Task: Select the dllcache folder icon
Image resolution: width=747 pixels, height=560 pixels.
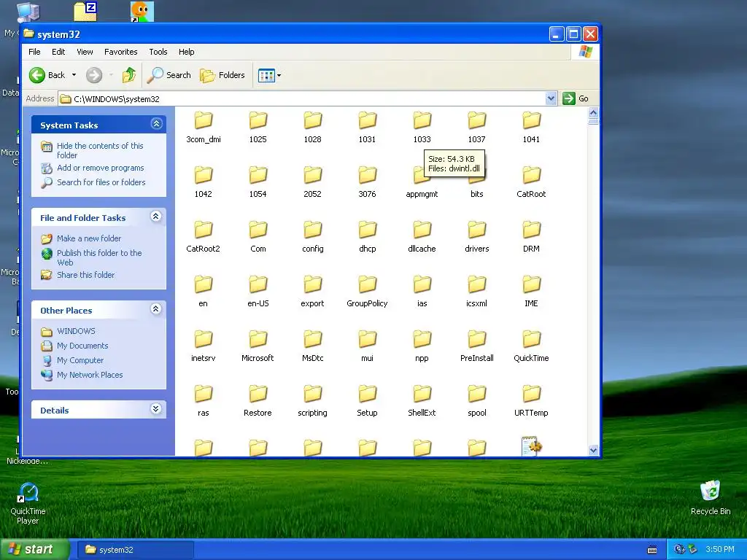Action: (x=422, y=230)
